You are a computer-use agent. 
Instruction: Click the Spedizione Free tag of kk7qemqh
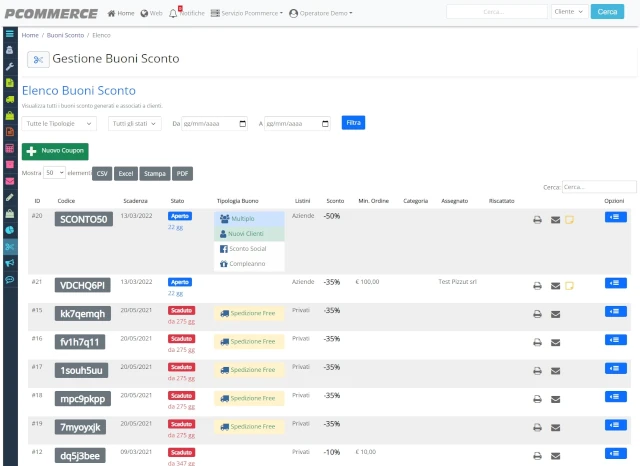coord(249,314)
